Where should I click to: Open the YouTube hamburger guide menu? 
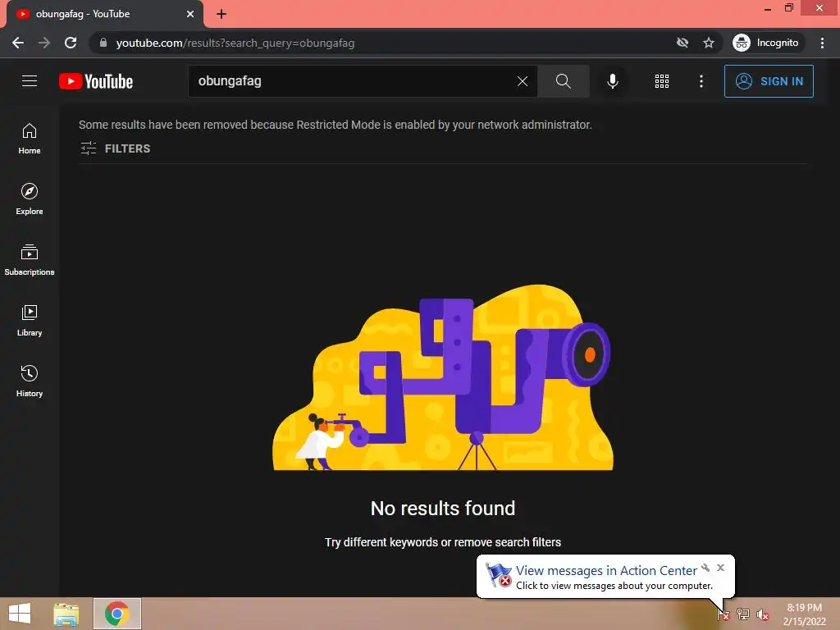(30, 81)
